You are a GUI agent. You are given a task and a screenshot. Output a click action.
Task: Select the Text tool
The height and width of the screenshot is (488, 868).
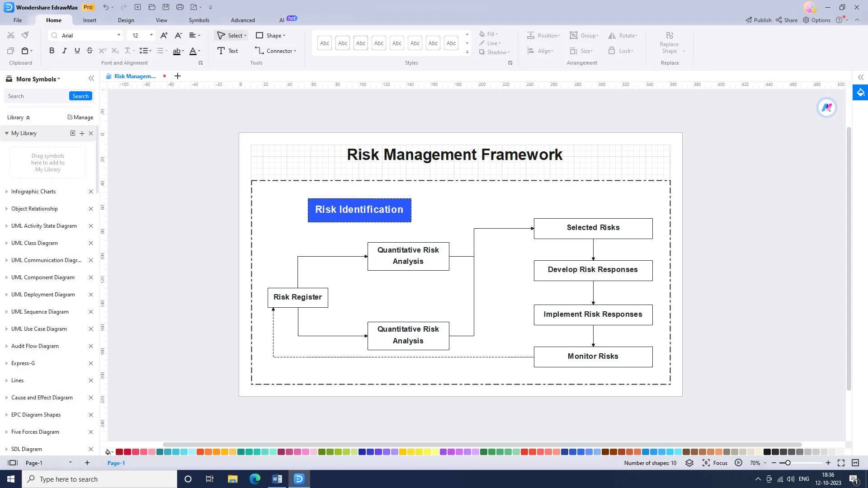pyautogui.click(x=229, y=51)
